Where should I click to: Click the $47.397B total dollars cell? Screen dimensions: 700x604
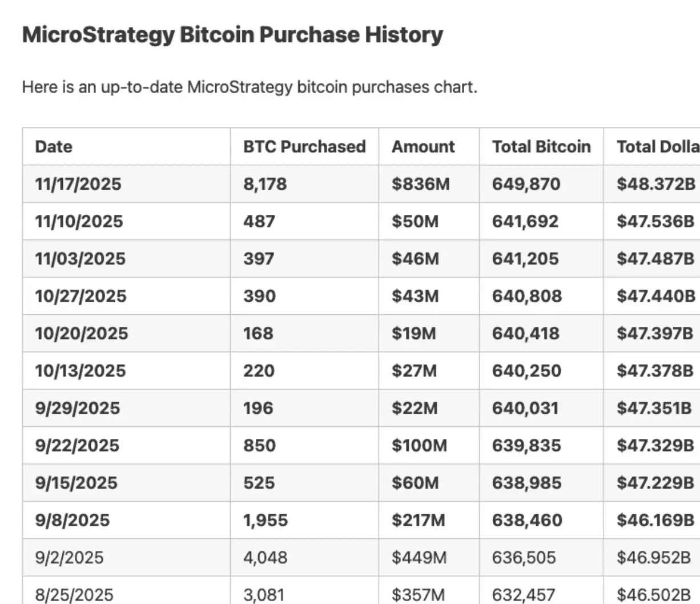pos(655,333)
